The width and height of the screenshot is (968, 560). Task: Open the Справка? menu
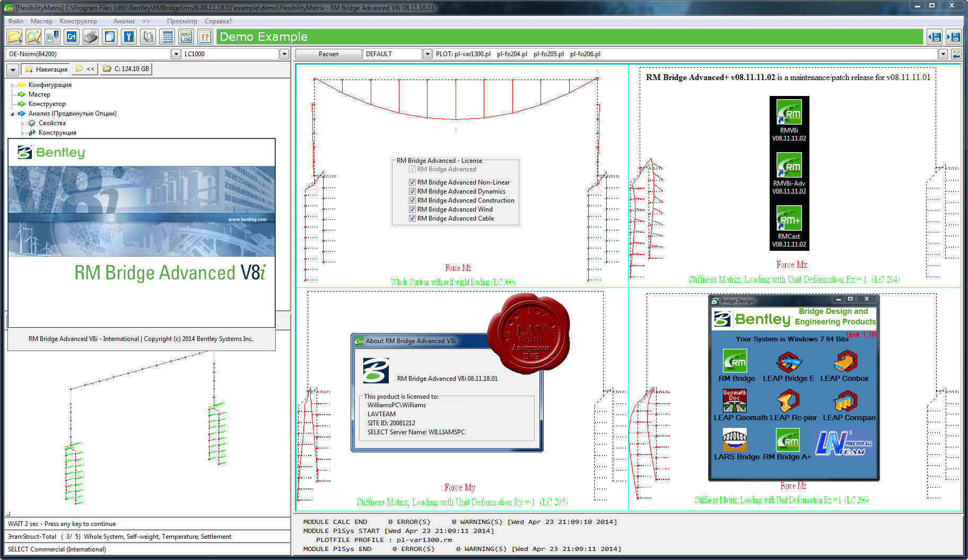pos(218,21)
